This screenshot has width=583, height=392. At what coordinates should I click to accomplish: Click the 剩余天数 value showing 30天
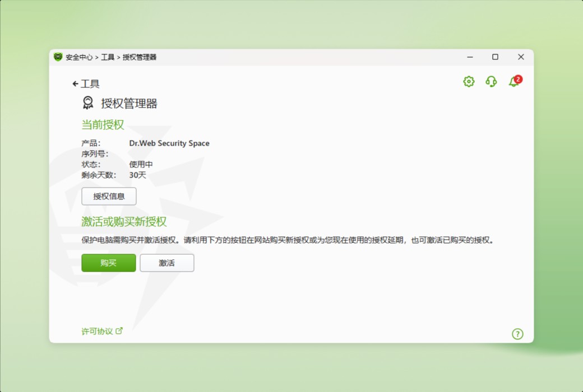coord(138,175)
